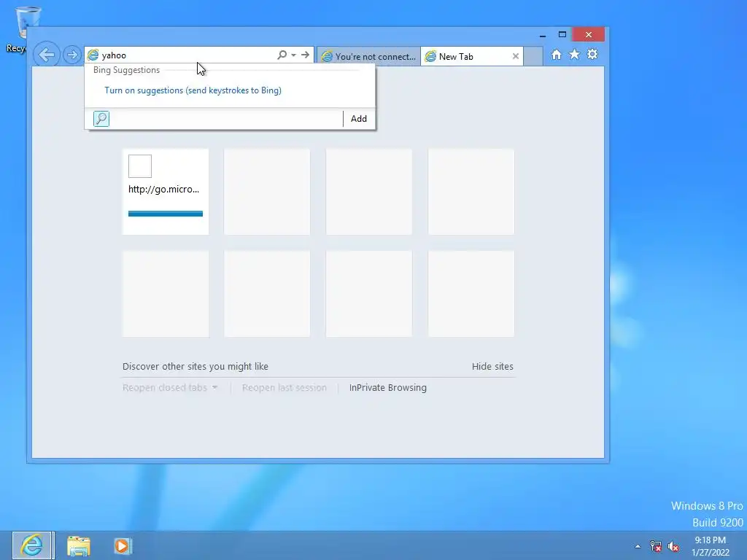Open a new blank tab button
Viewport: 747px width, 560px height.
(533, 56)
